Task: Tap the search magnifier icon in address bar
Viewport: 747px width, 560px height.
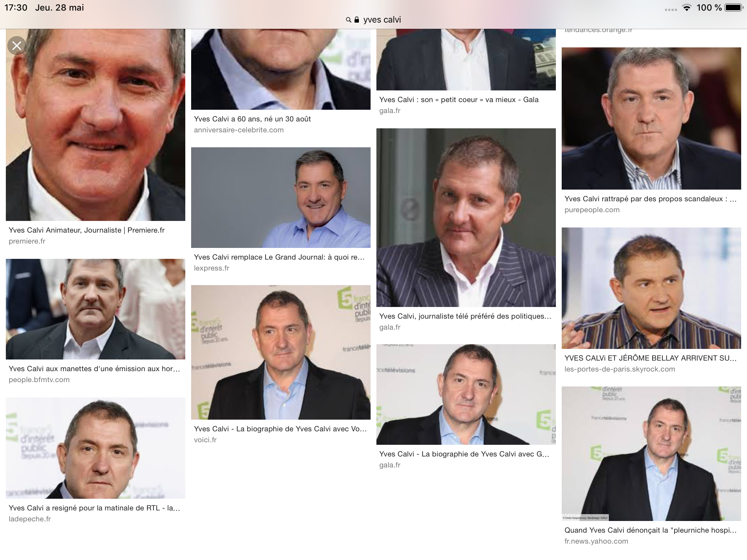Action: [348, 20]
